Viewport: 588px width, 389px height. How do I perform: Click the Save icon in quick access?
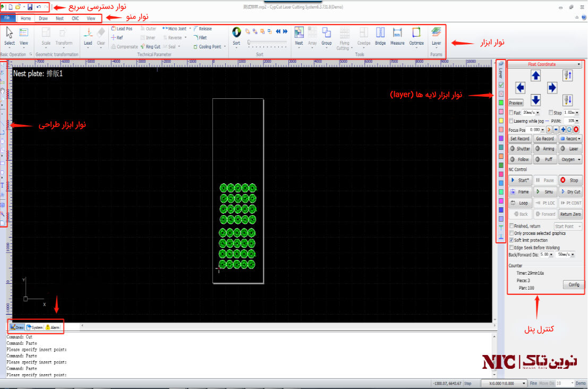tap(30, 7)
